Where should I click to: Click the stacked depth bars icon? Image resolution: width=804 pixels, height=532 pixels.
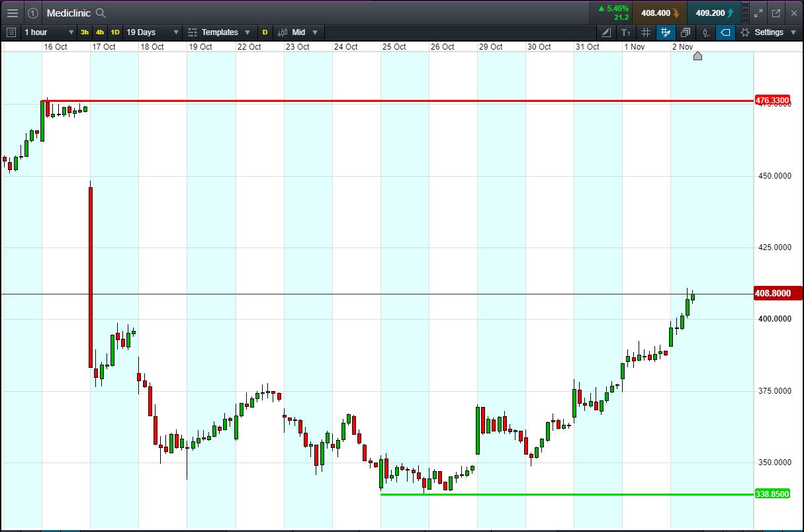746,13
